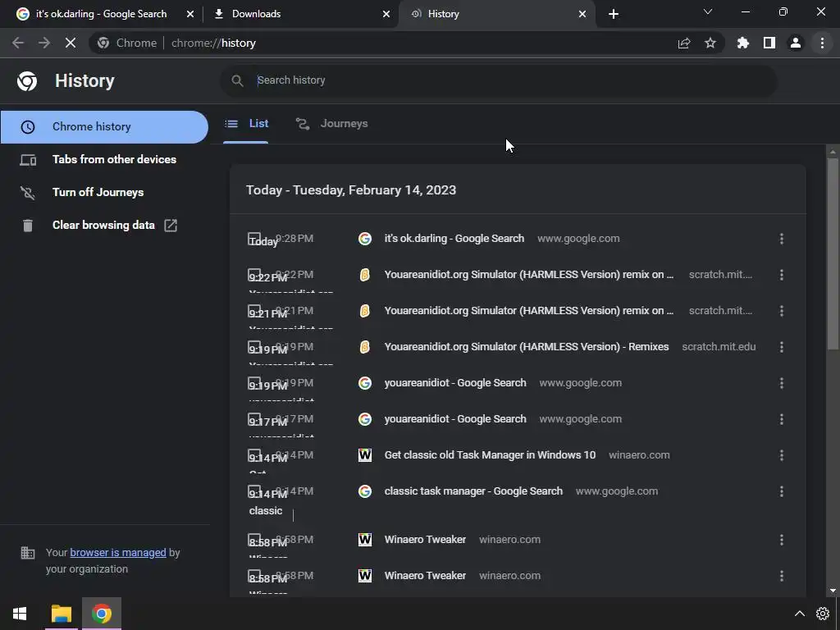
Task: Open Chrome three-dot menu
Action: pos(822,43)
